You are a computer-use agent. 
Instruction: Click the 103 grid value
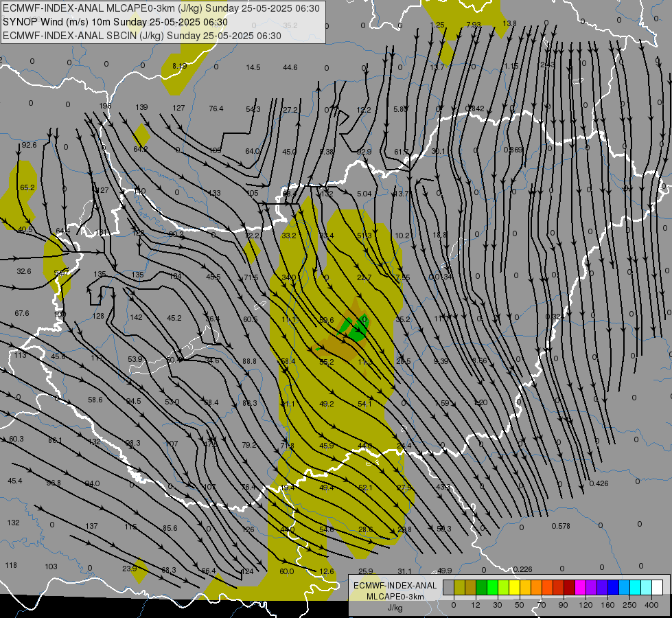point(51,567)
